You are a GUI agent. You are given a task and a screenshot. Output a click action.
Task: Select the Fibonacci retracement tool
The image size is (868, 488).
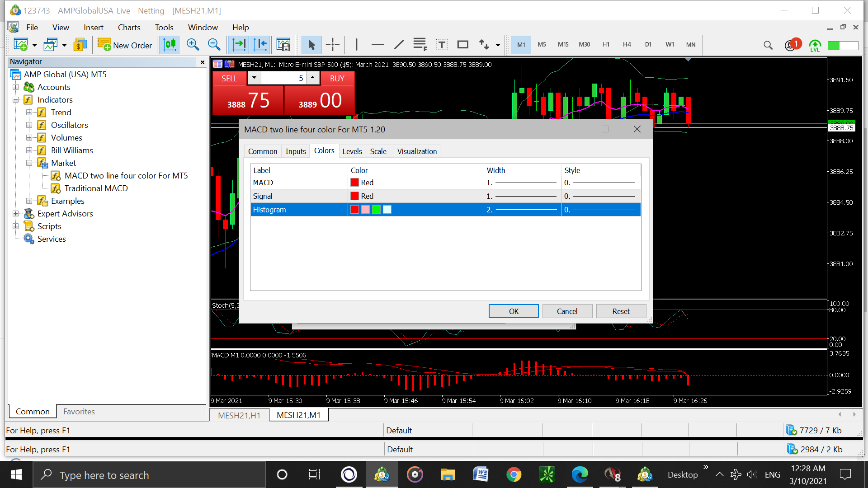click(x=420, y=45)
